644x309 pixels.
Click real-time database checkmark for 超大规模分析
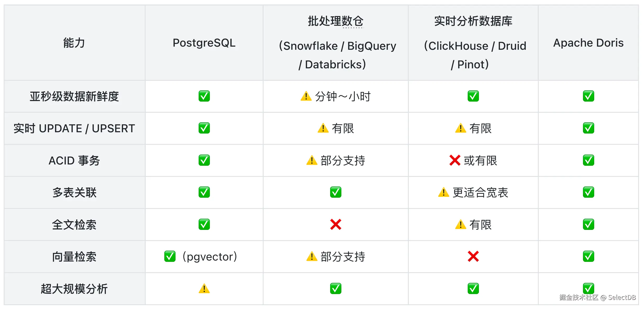click(x=473, y=289)
